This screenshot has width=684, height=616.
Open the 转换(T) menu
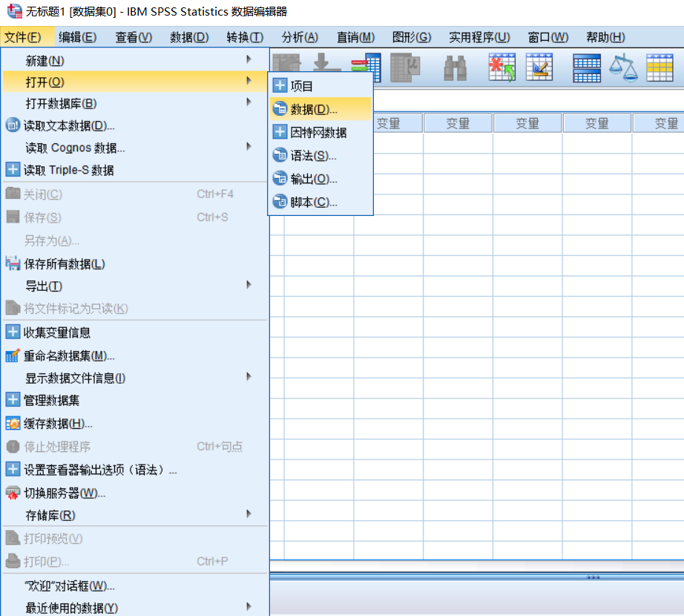245,38
